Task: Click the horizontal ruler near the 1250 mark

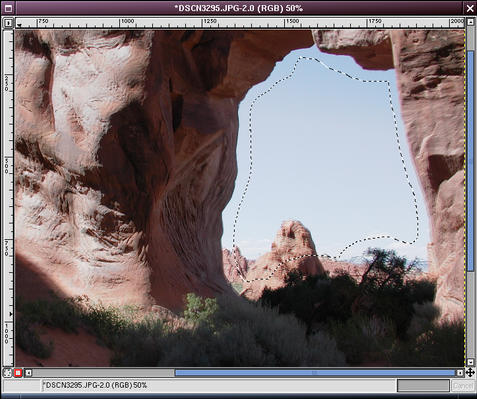Action: pyautogui.click(x=209, y=23)
